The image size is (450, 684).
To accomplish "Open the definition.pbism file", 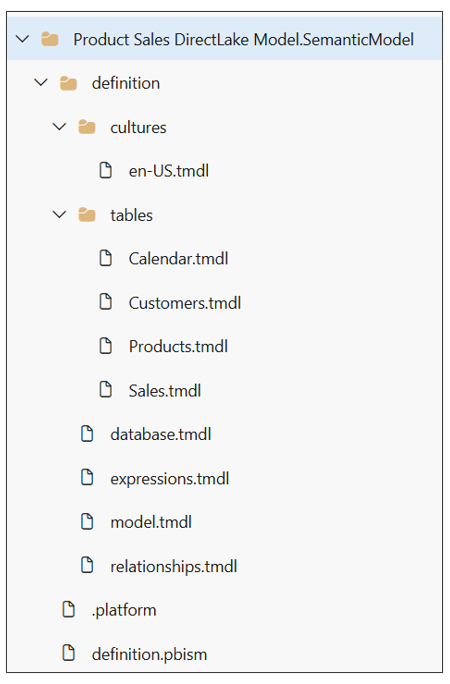I will (x=149, y=654).
